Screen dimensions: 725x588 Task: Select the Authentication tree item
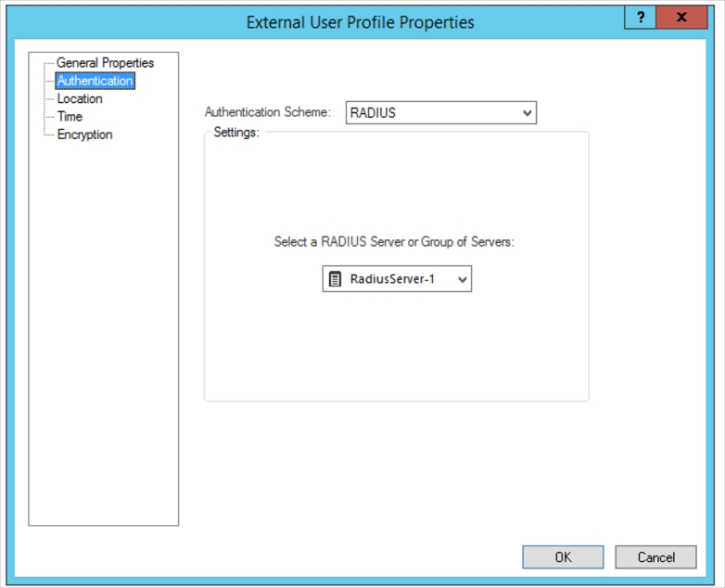point(95,81)
